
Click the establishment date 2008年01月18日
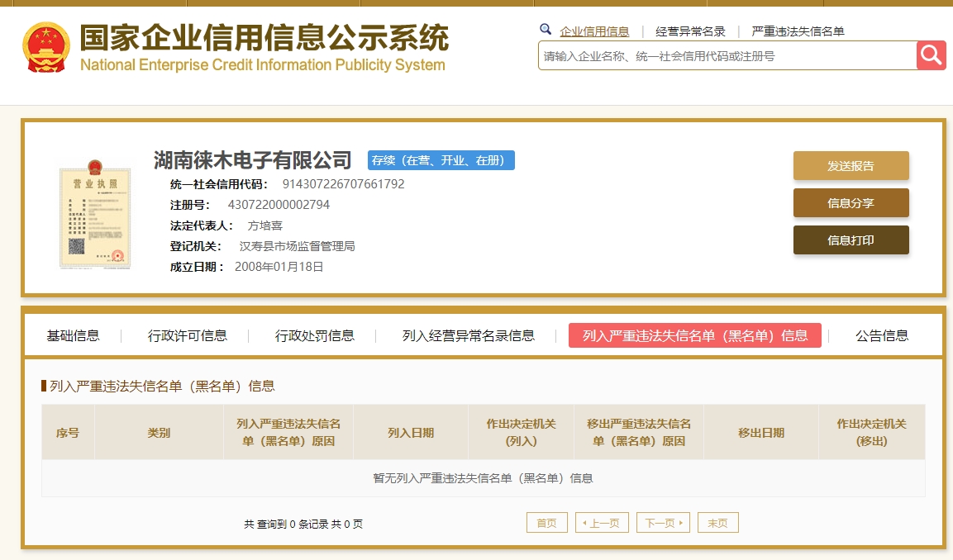279,267
